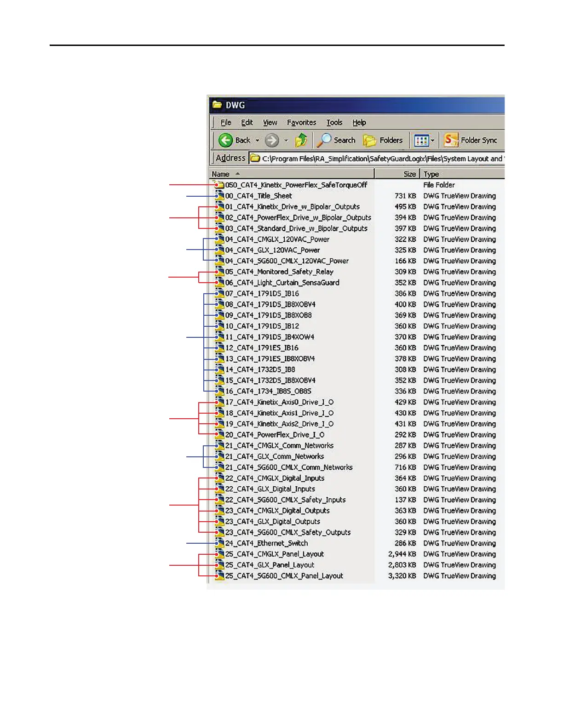Select file name 23_CAT4_GLX_Digital_Outputs
This screenshot has height=728, width=563.
[x=273, y=522]
